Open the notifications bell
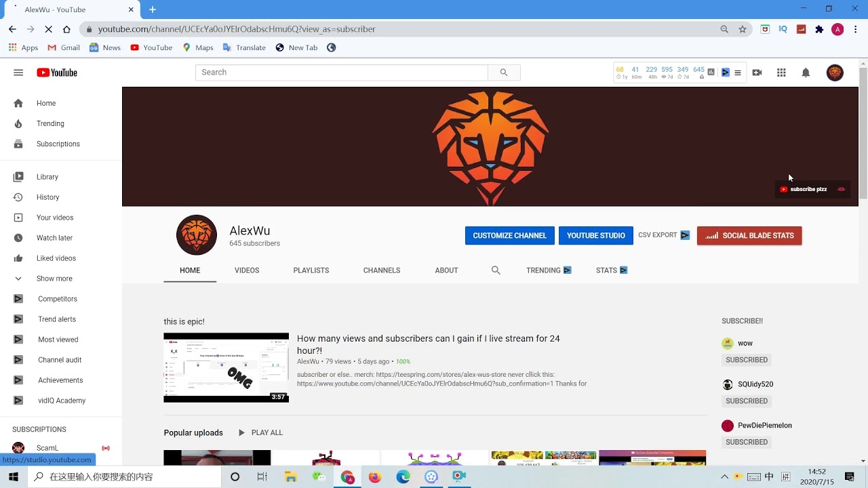This screenshot has height=488, width=868. pyautogui.click(x=806, y=73)
